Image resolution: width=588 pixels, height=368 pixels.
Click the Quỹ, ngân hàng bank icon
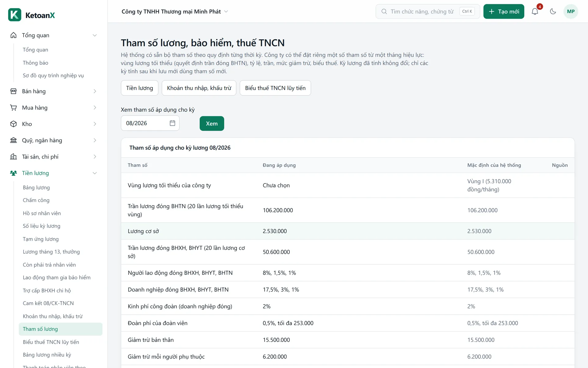click(x=13, y=140)
